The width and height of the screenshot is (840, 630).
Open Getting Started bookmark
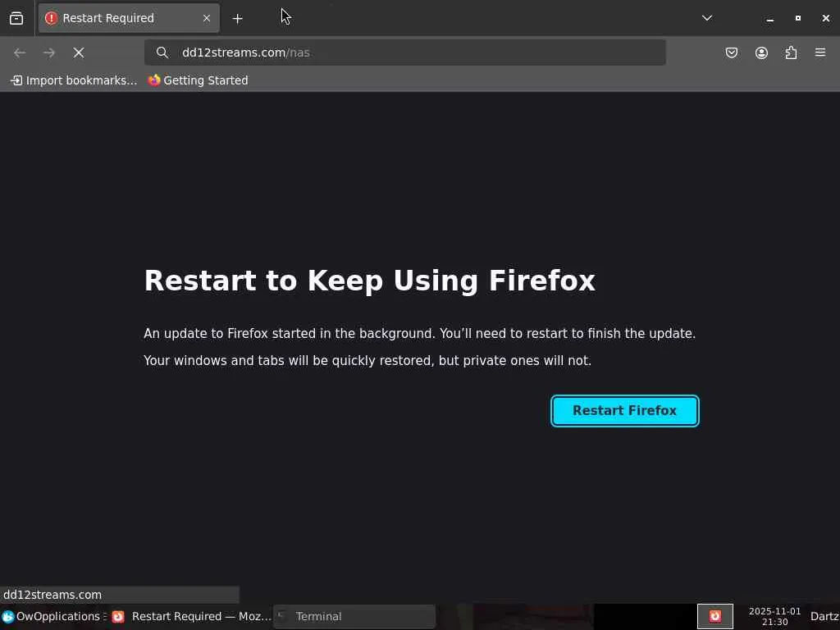[199, 80]
